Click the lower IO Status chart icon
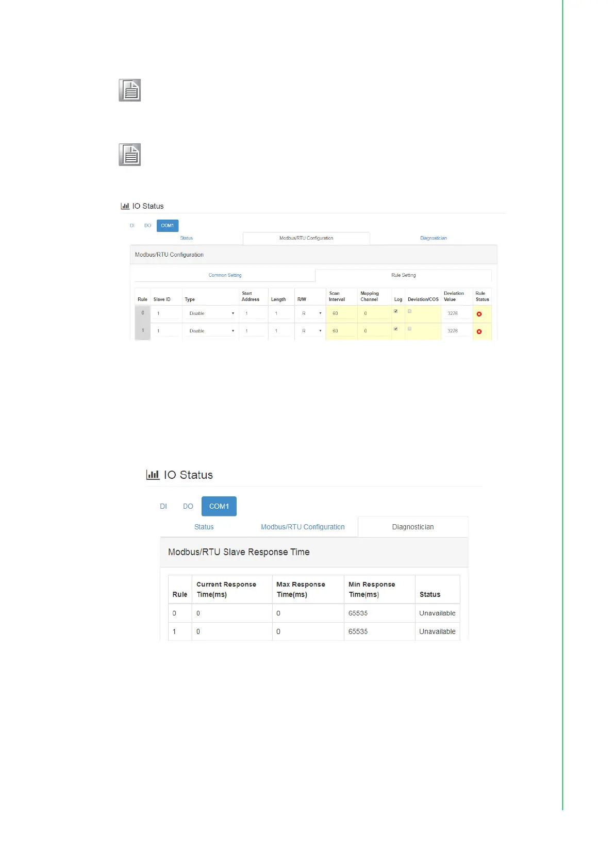The width and height of the screenshot is (614, 868). point(153,475)
